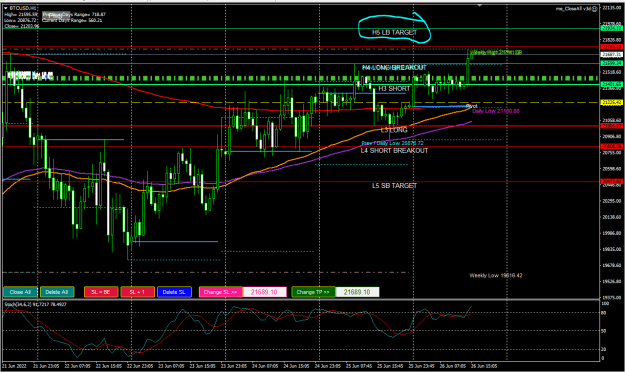The width and height of the screenshot is (625, 372).
Task: Focus the pink stop loss price field
Action: pos(264,292)
